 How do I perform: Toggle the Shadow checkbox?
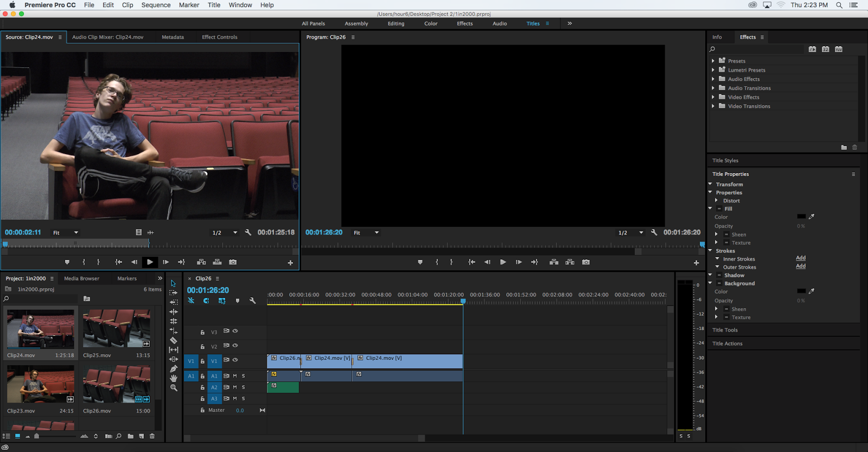pyautogui.click(x=719, y=275)
